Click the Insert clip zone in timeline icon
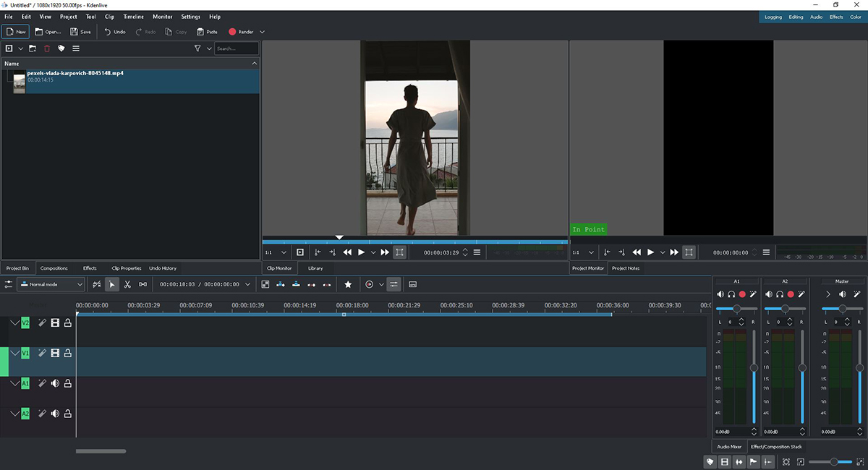Screen dimensions: 868x470 (281, 284)
